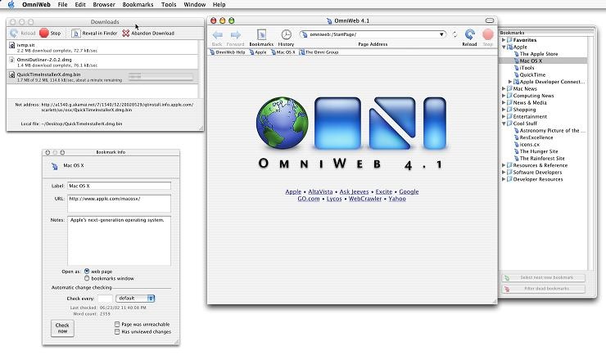Image resolution: width=606 pixels, height=364 pixels.
Task: Open the Tools menu
Action: [169, 5]
